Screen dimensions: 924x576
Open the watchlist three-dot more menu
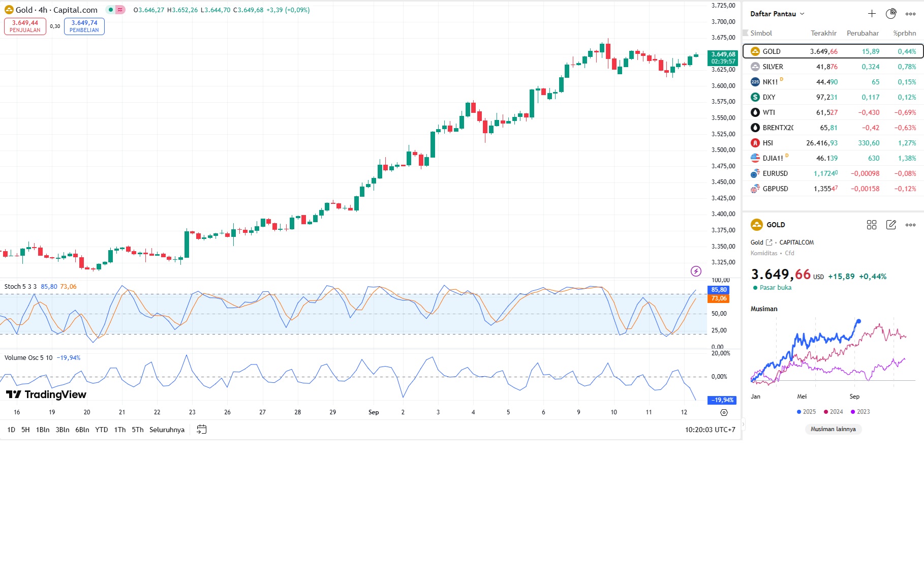click(x=910, y=14)
